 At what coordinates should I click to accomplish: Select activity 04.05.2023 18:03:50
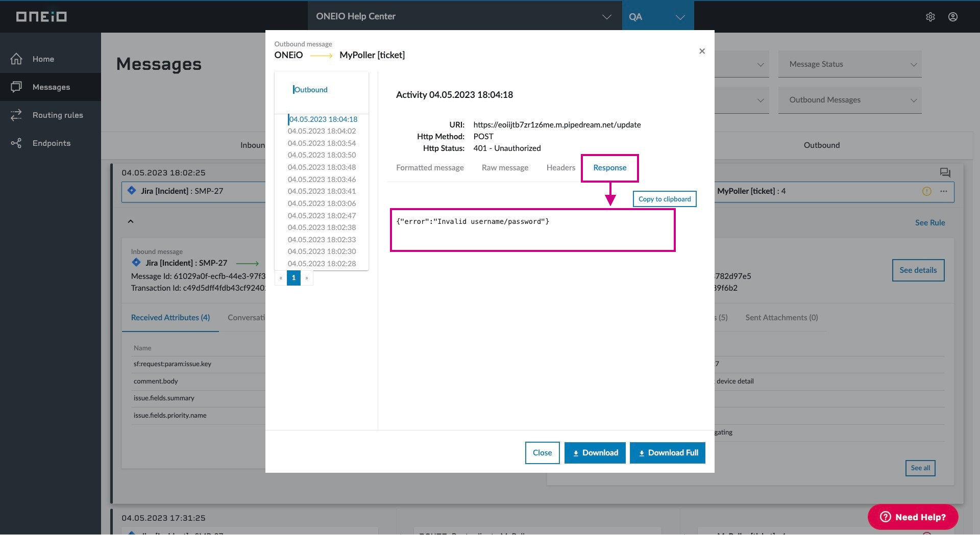coord(322,155)
